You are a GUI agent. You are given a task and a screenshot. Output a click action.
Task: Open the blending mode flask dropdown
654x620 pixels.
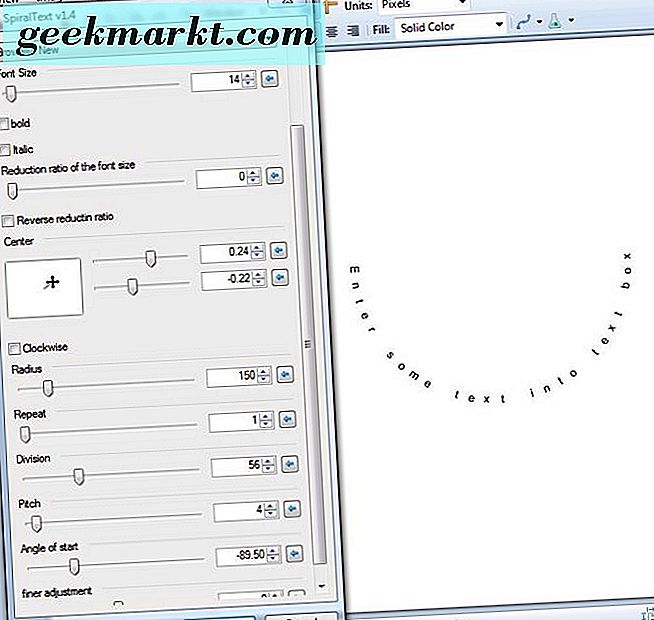pos(559,22)
